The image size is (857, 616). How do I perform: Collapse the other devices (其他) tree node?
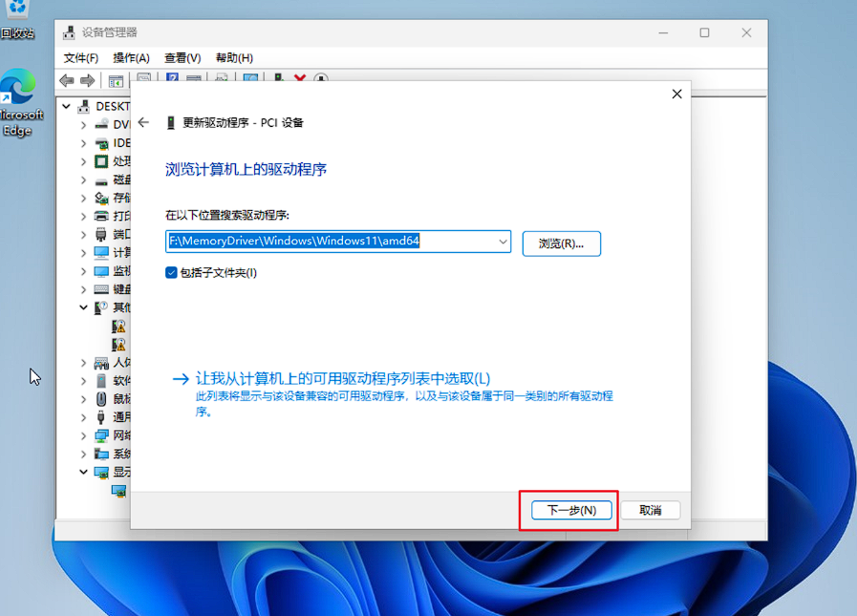[83, 308]
